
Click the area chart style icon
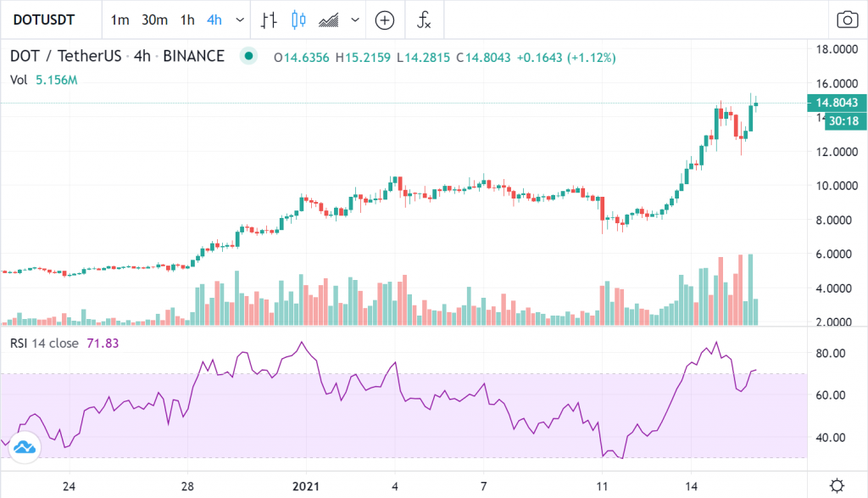tap(329, 20)
